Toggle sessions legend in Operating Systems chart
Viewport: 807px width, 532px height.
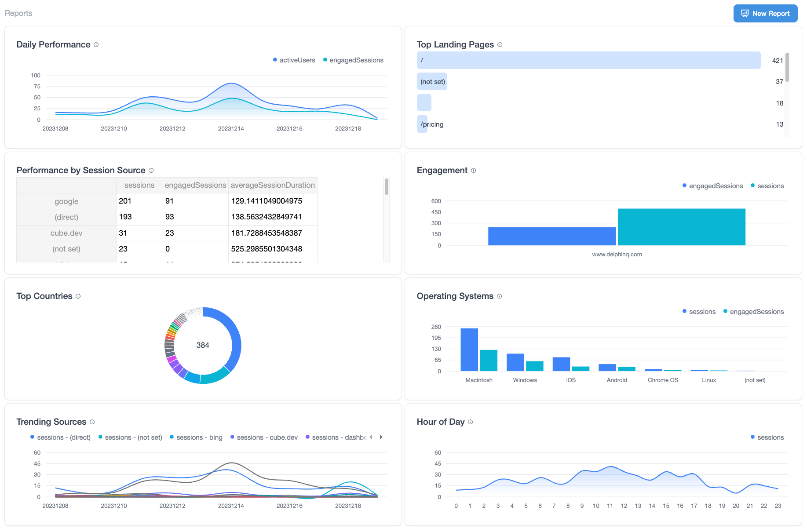699,312
